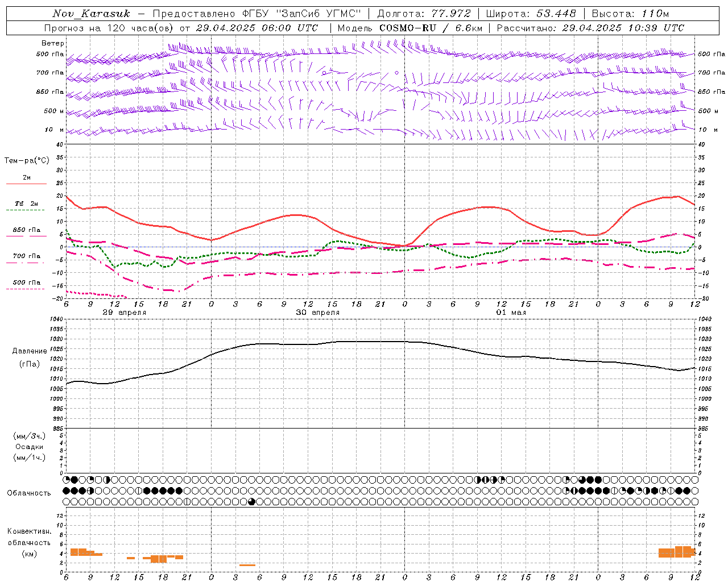Click the elevation text Высота: 110м

click(x=630, y=14)
